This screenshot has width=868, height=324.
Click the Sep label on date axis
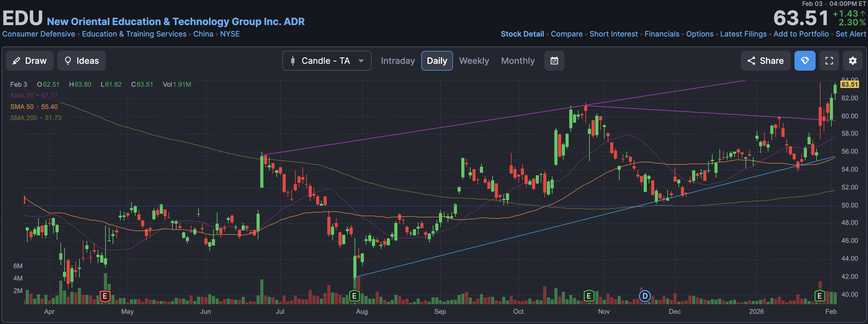pyautogui.click(x=440, y=312)
